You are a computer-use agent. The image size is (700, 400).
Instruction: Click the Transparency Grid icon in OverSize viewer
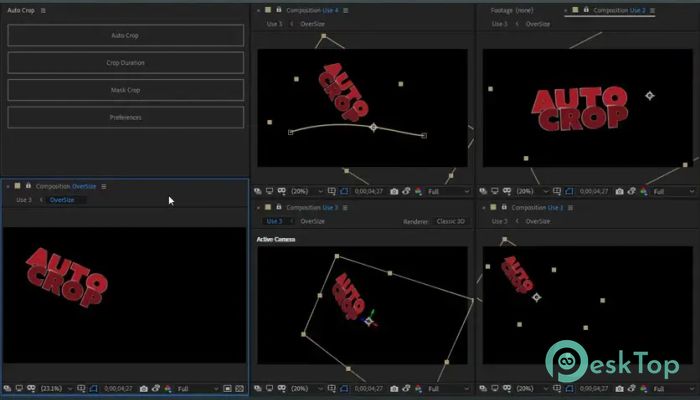(240, 389)
